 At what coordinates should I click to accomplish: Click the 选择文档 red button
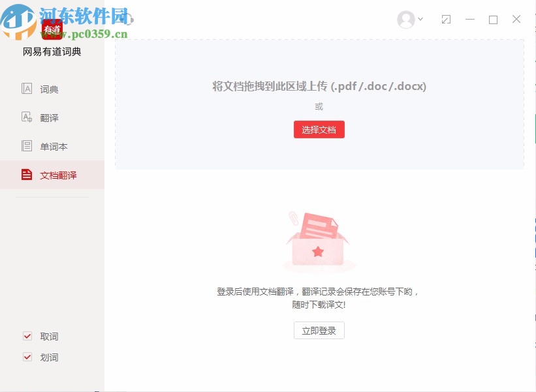(319, 129)
